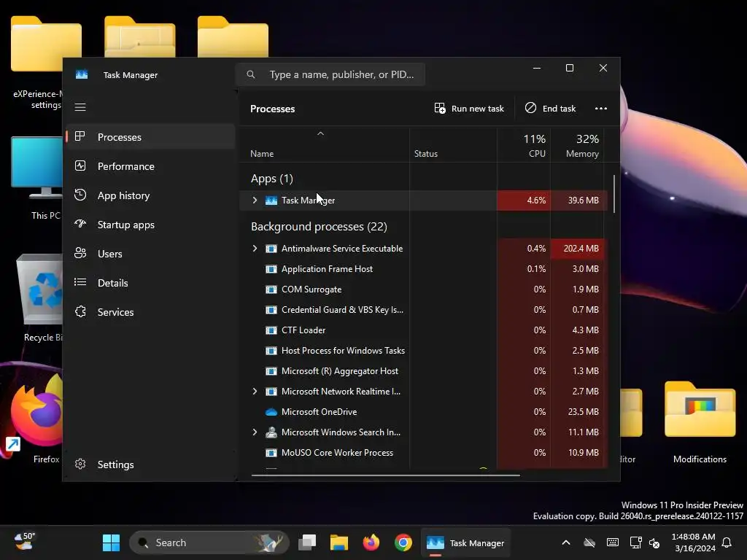Screen dimensions: 747x560
Task: Toggle sort direction using the Name column arrow
Action: click(321, 134)
